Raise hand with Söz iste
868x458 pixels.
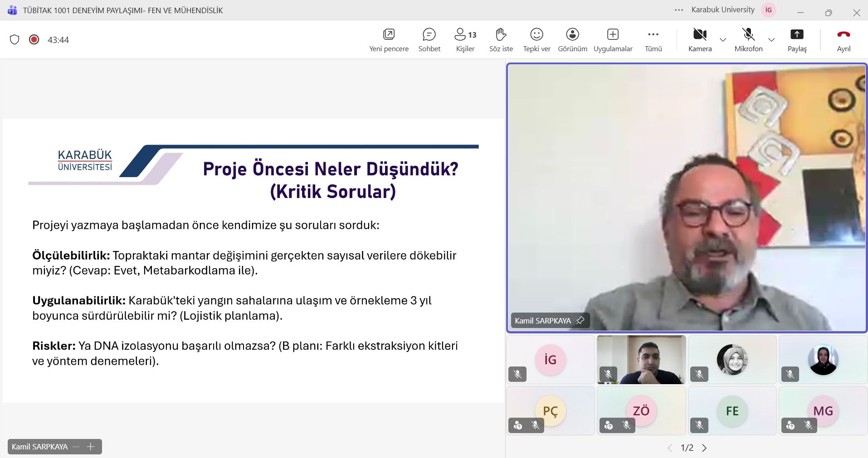(x=501, y=39)
